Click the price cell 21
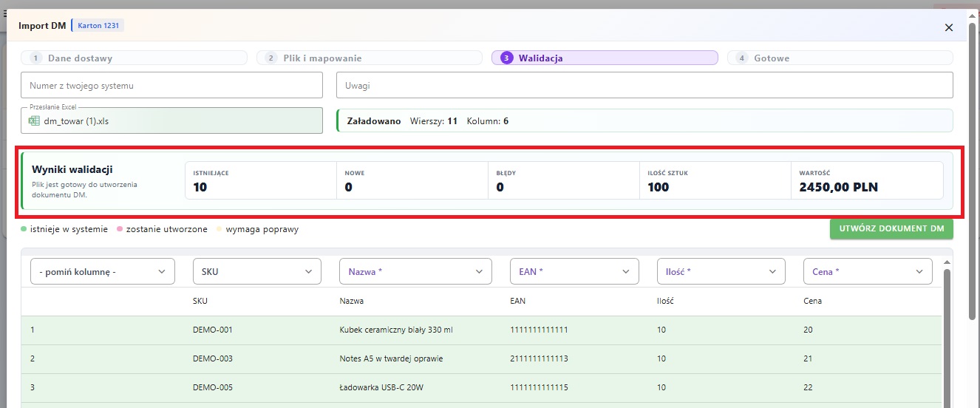The width and height of the screenshot is (980, 408). coord(808,358)
